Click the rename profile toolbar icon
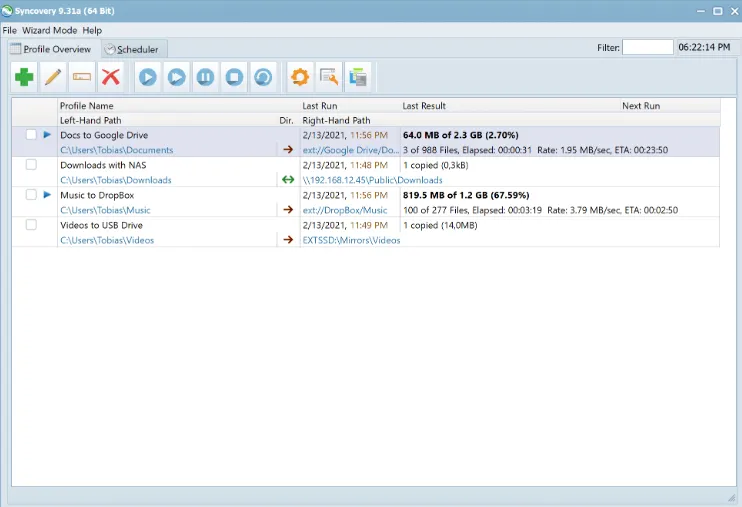742x507 pixels. [x=82, y=77]
